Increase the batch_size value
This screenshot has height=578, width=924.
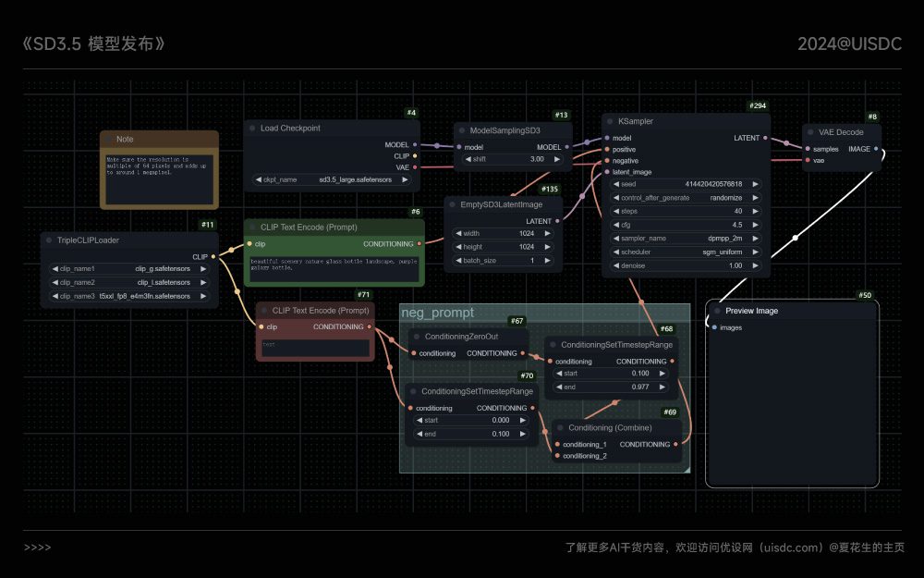(x=547, y=260)
